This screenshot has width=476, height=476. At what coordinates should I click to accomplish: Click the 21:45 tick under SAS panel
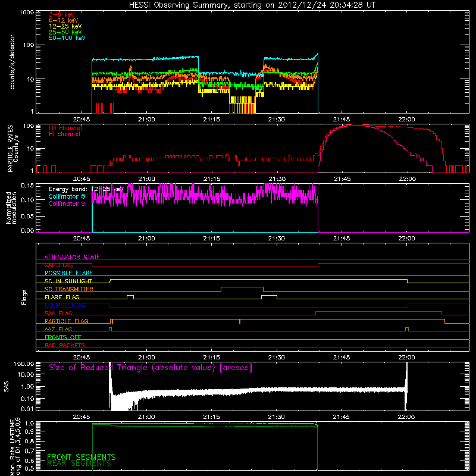pyautogui.click(x=341, y=417)
